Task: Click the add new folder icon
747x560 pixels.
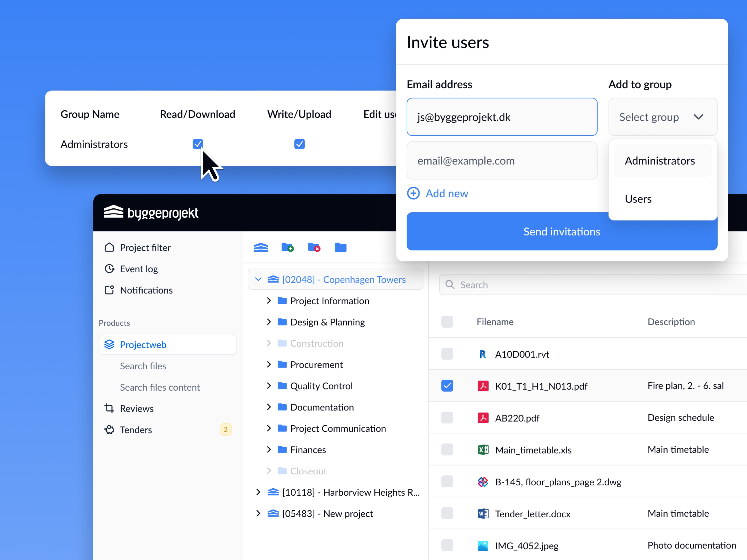Action: coord(287,247)
